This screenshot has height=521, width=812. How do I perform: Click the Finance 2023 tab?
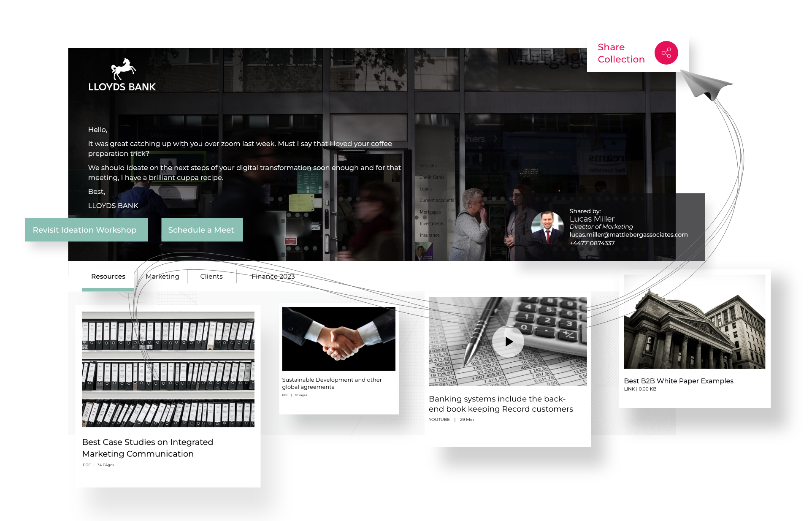(273, 276)
